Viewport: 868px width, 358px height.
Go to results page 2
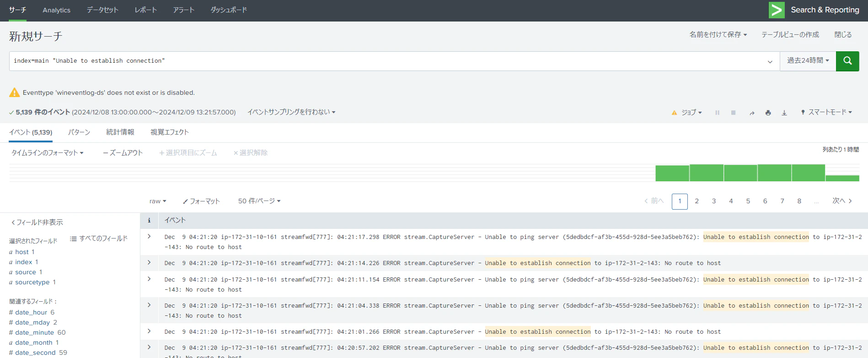point(697,201)
